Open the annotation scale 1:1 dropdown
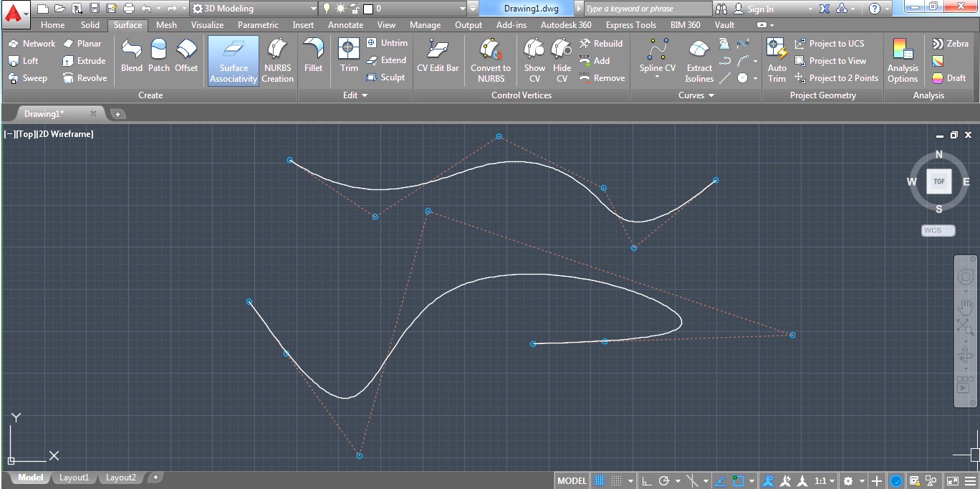The image size is (980, 489). tap(825, 481)
